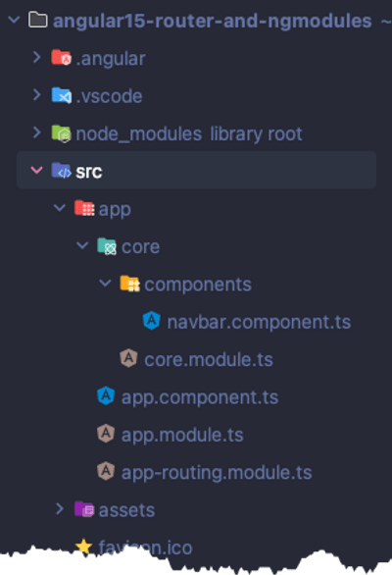Image resolution: width=392 pixels, height=575 pixels.
Task: Click the teal core folder icon
Action: pos(107,246)
